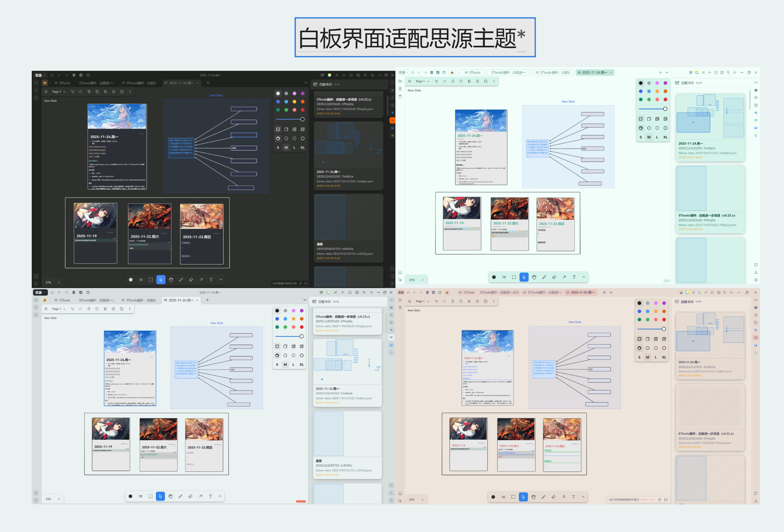The width and height of the screenshot is (784, 532).
Task: Click the trash icon in dark-theme whiteboard toolbar
Action: [89, 92]
